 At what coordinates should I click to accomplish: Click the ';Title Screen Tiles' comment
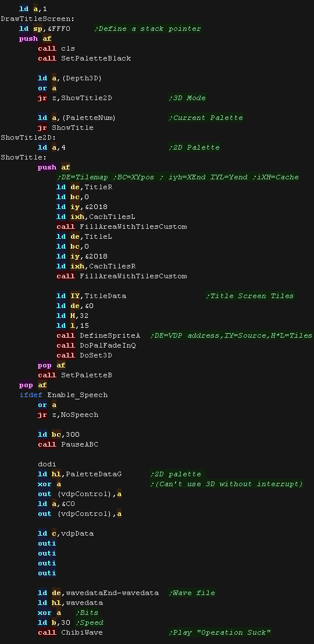coord(249,296)
